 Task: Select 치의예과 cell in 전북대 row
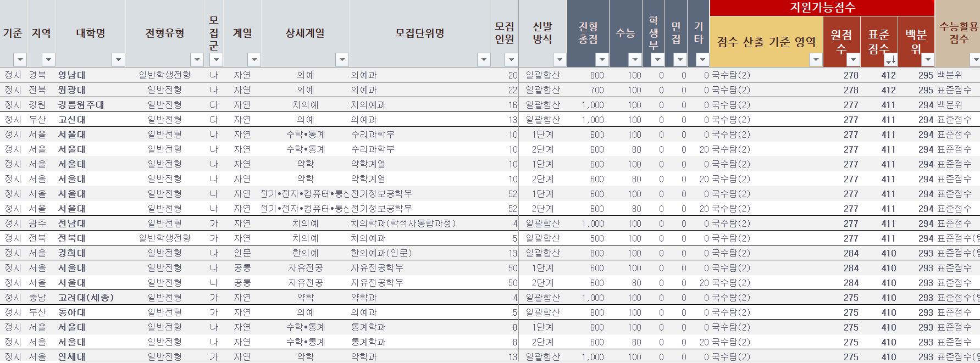(420, 238)
